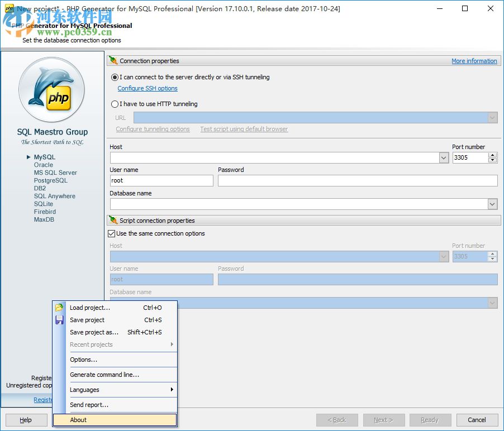
Task: Click the Load project folder icon
Action: [59, 307]
